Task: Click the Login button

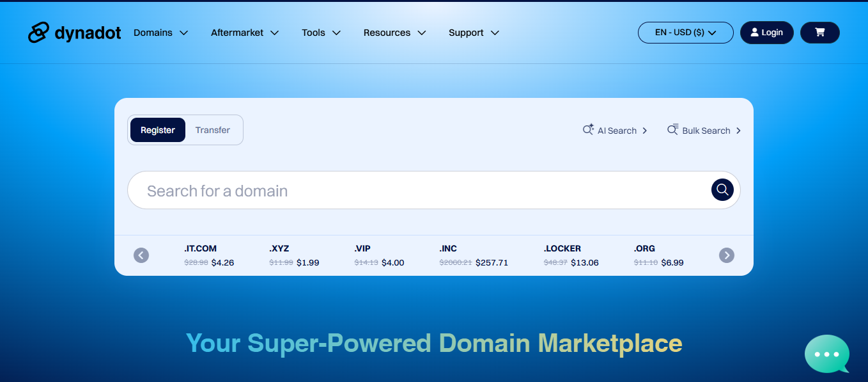Action: 767,33
